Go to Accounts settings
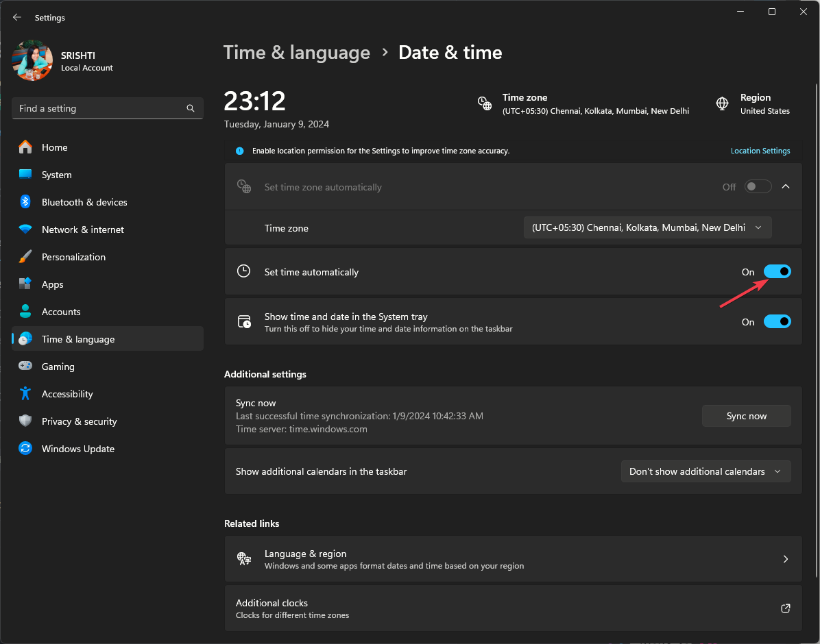Screen dimensions: 820x644 61,312
